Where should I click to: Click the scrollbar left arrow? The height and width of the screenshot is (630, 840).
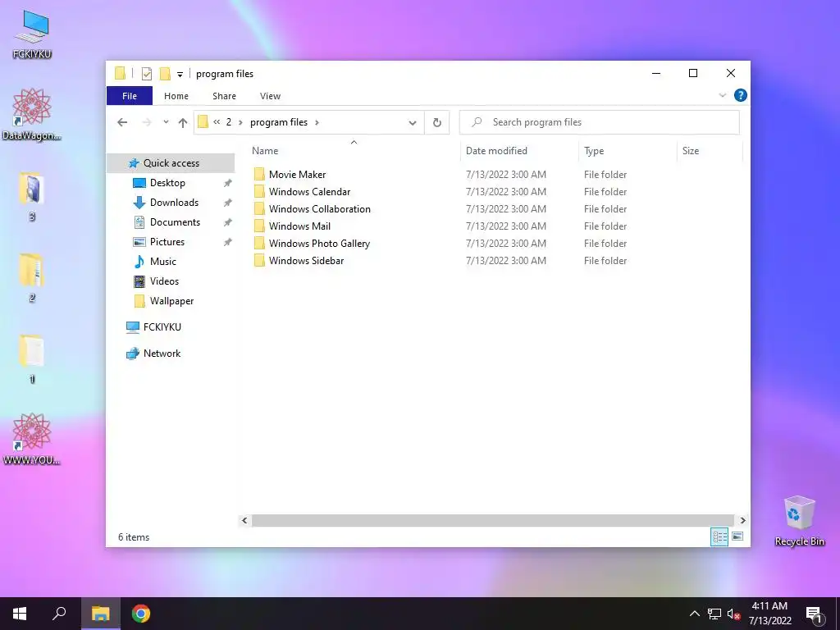244,520
